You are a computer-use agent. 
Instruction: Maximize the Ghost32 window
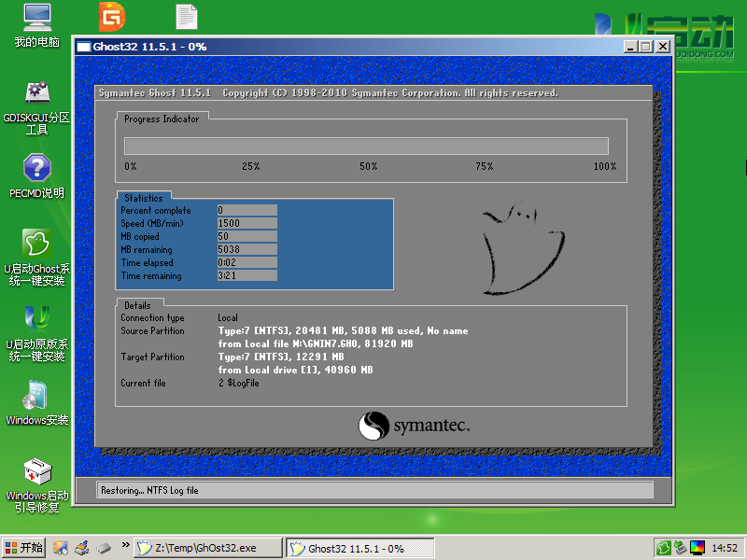pyautogui.click(x=646, y=47)
